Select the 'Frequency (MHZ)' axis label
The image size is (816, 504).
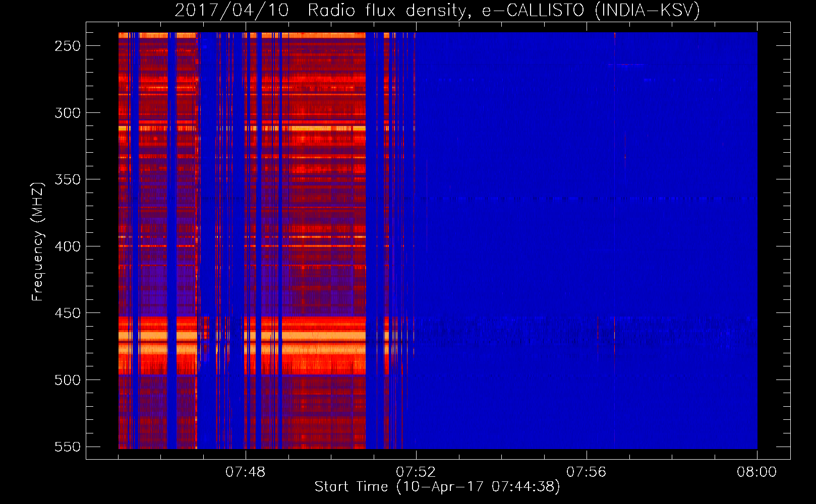coord(38,241)
